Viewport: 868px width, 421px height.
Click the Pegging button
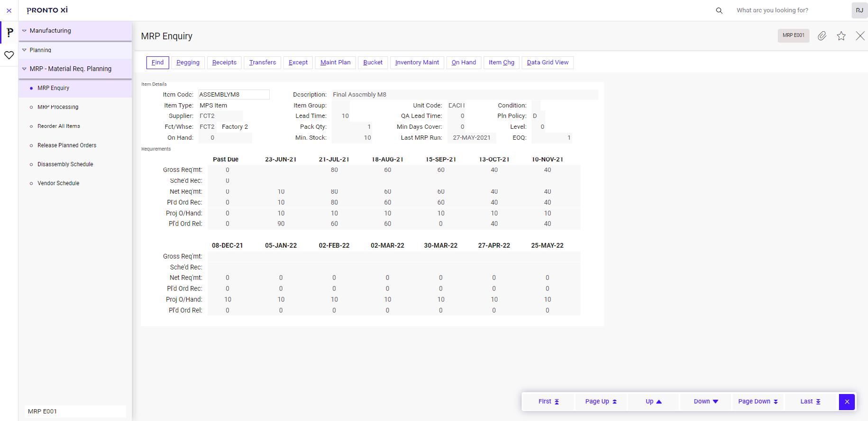click(x=188, y=63)
